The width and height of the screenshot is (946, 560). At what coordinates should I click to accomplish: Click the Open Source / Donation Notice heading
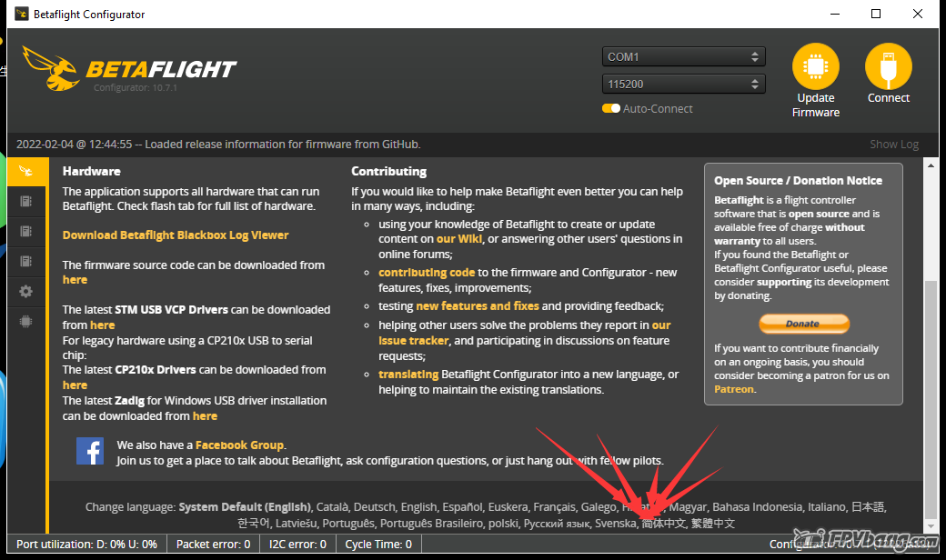[x=798, y=180]
